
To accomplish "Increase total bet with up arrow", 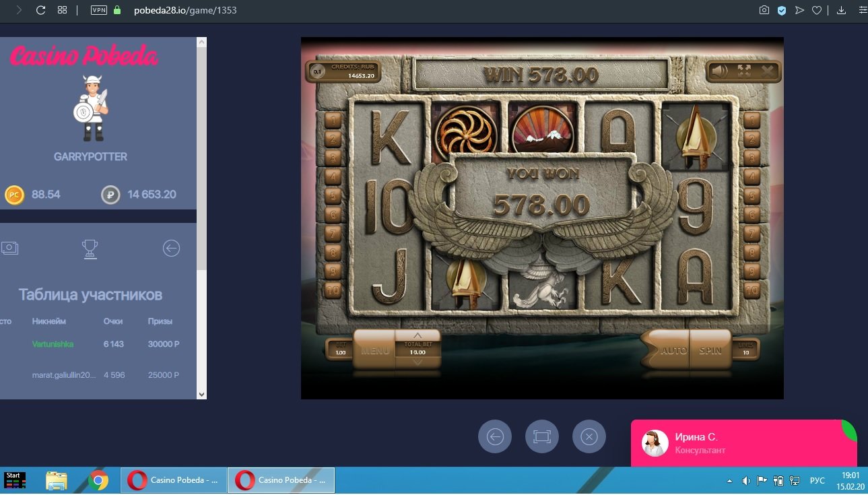I will pos(418,335).
